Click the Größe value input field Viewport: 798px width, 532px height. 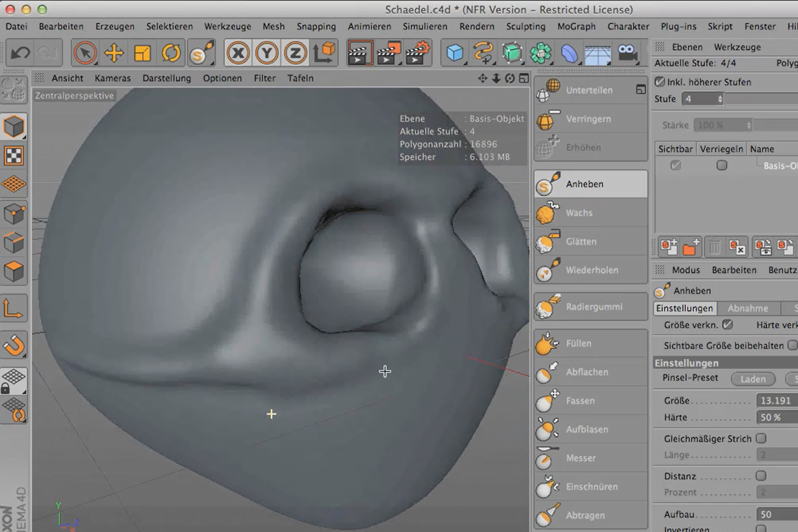click(x=775, y=400)
